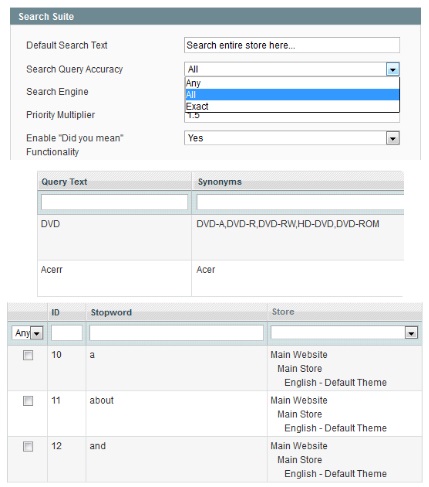This screenshot has width=429, height=487.
Task: Focus the Synonyms filter box
Action: (300, 202)
